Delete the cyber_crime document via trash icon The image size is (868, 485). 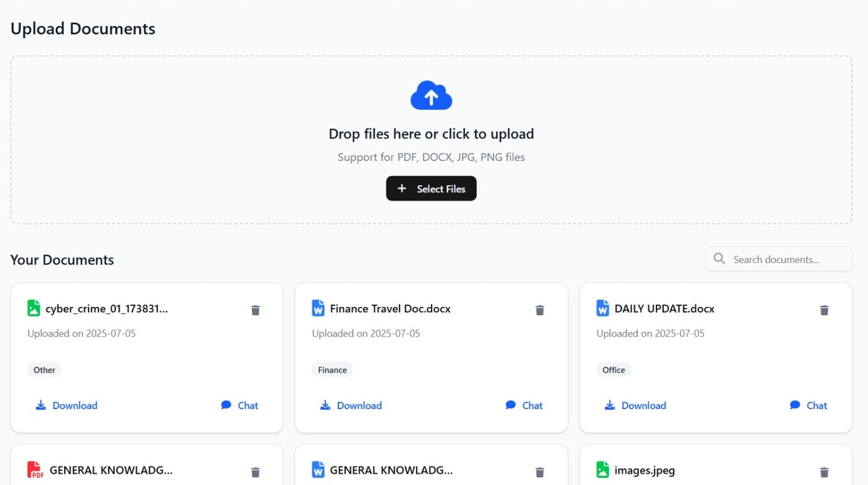(x=255, y=310)
